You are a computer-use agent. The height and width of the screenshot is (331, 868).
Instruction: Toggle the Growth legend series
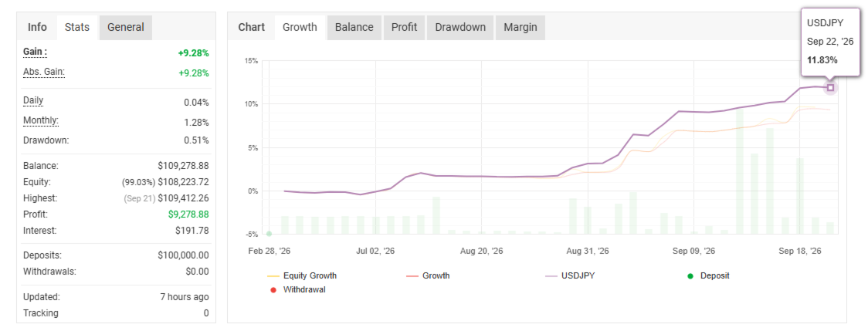pyautogui.click(x=428, y=275)
